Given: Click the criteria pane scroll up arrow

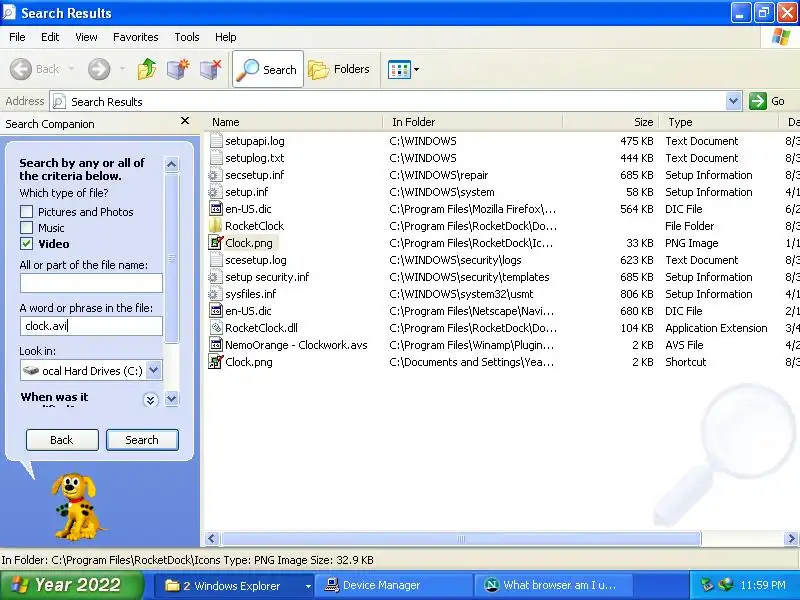Looking at the screenshot, I should [171, 164].
